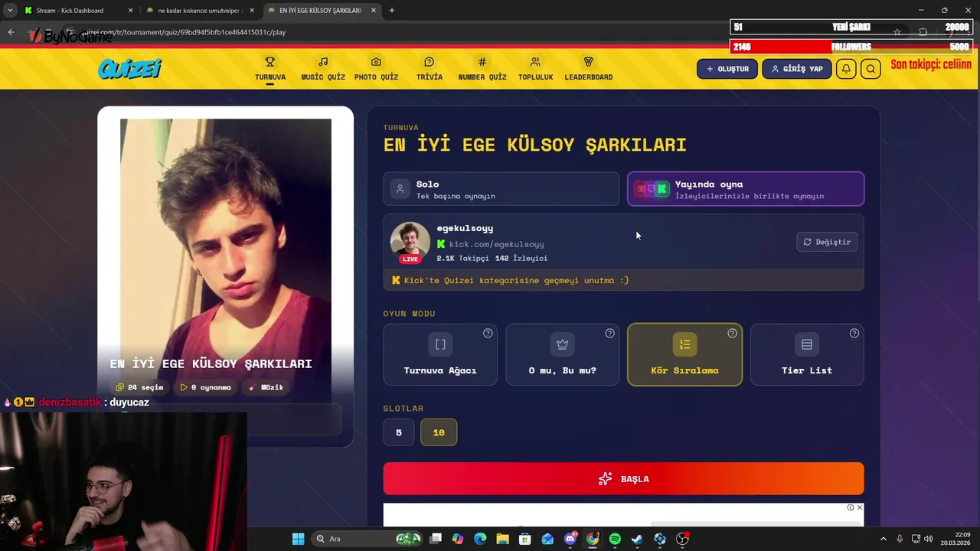The image size is (980, 551).
Task: Choose the Turnuva Ağacı game mode
Action: 440,354
